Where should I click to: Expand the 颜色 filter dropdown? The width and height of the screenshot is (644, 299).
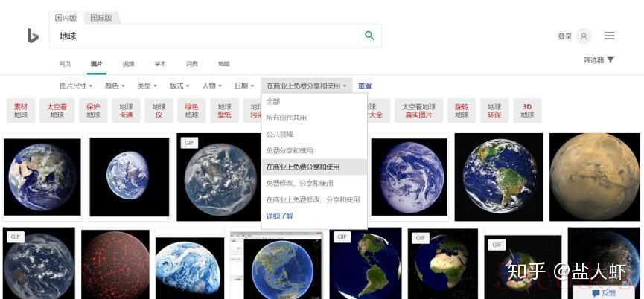click(x=115, y=86)
